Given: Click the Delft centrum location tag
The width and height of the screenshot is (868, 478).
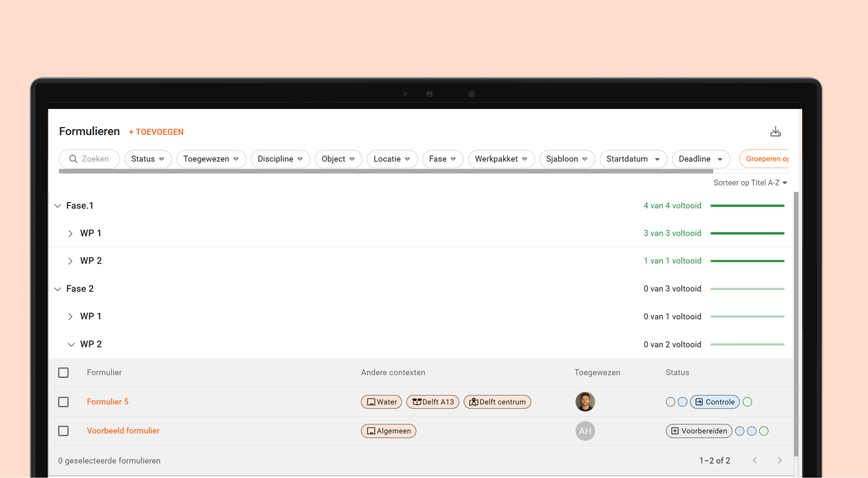Looking at the screenshot, I should tap(497, 402).
